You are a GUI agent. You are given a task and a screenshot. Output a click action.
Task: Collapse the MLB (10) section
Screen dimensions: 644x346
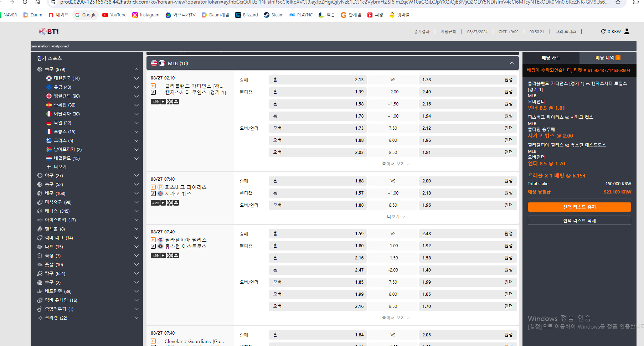[x=512, y=63]
